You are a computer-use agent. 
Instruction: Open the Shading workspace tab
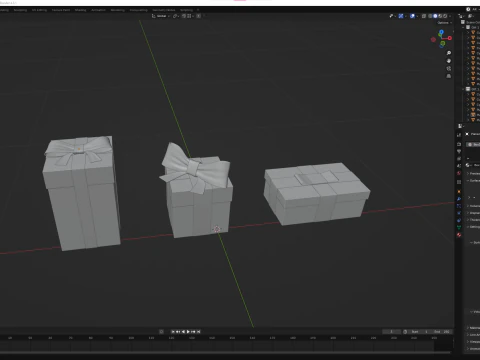[x=81, y=10]
